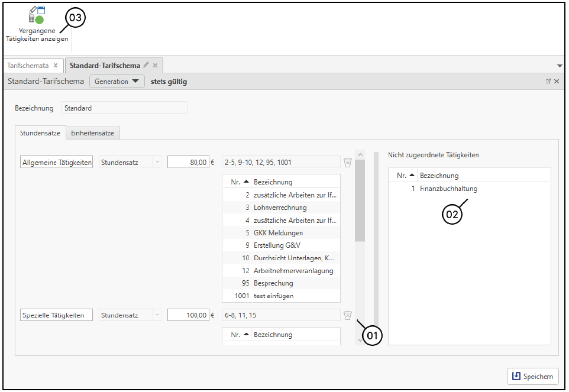Open Stundensatz dropdown for Spezielle Tätigkeiten
Viewport: 569px width, 392px height.
coord(157,316)
